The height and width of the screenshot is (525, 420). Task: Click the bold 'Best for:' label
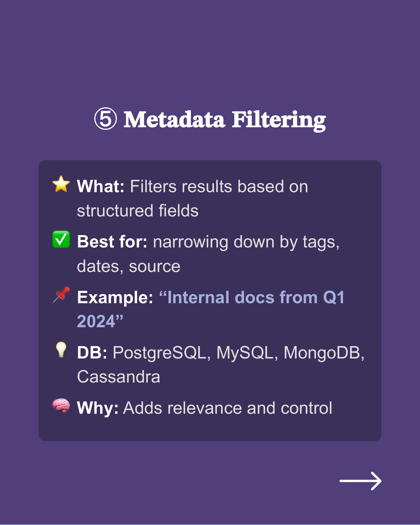click(112, 242)
